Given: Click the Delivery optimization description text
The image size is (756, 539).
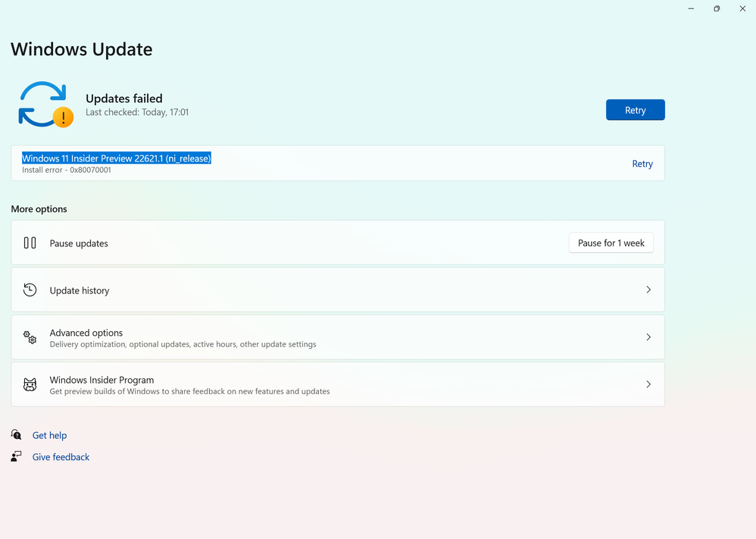Looking at the screenshot, I should [183, 344].
